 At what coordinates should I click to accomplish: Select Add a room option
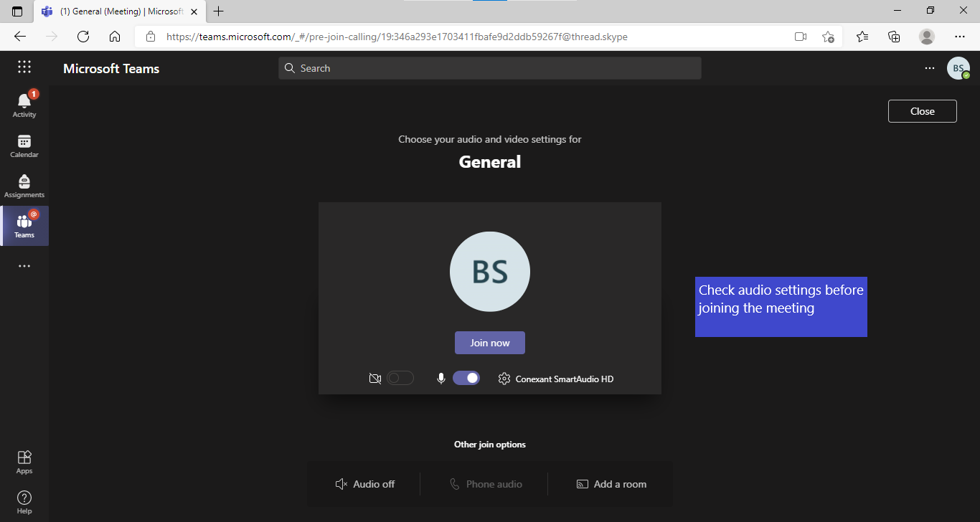(x=611, y=484)
